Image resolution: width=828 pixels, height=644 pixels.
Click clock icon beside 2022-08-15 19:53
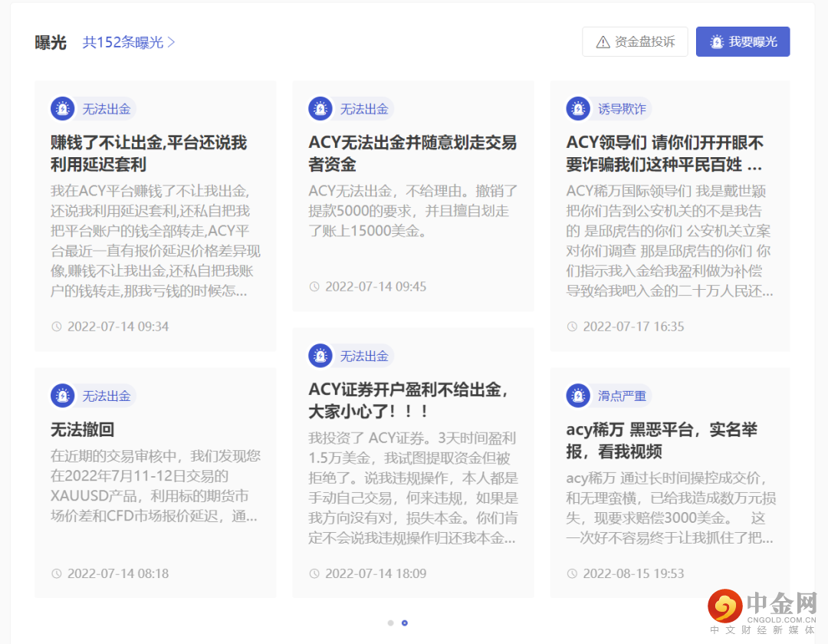[x=572, y=573]
